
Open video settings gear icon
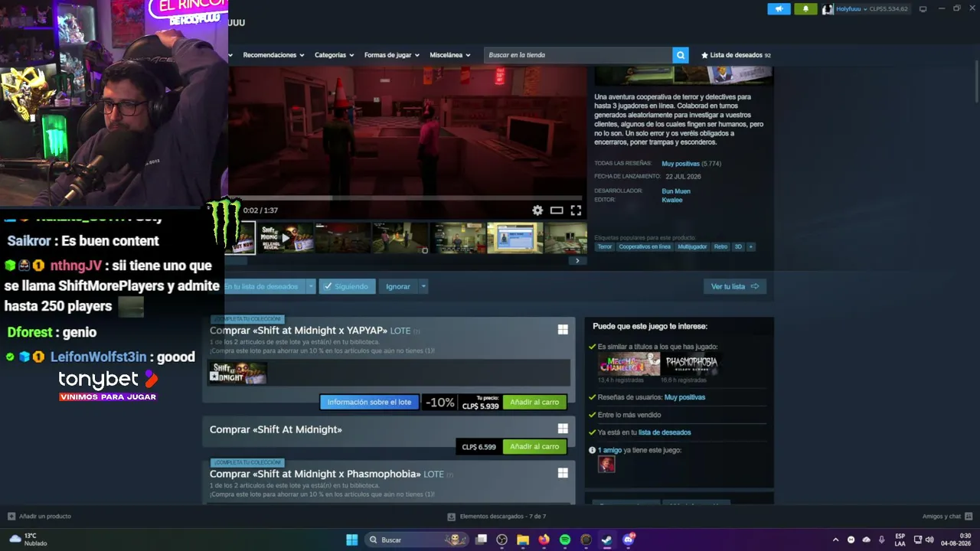[537, 210]
